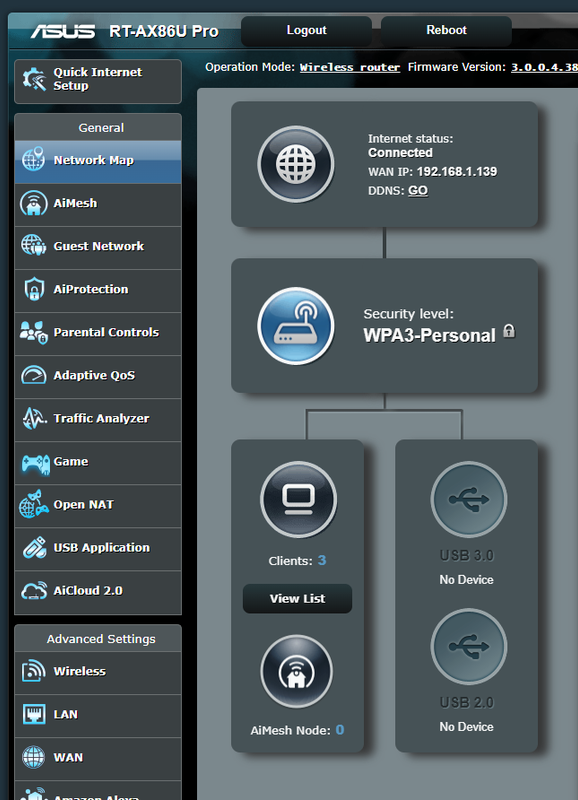578x800 pixels.
Task: Click the DDNS GO link
Action: pyautogui.click(x=418, y=190)
